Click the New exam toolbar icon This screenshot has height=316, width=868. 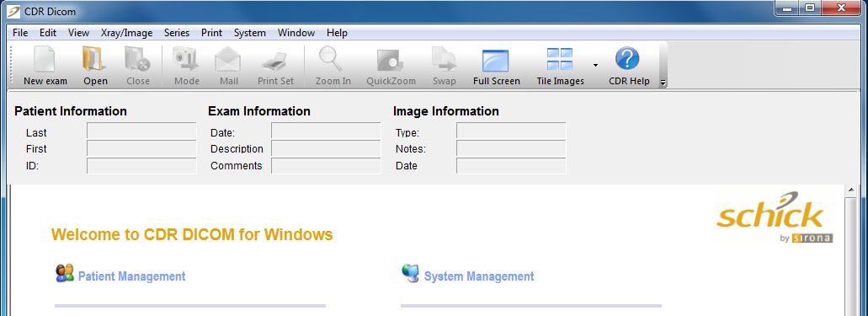pyautogui.click(x=45, y=59)
